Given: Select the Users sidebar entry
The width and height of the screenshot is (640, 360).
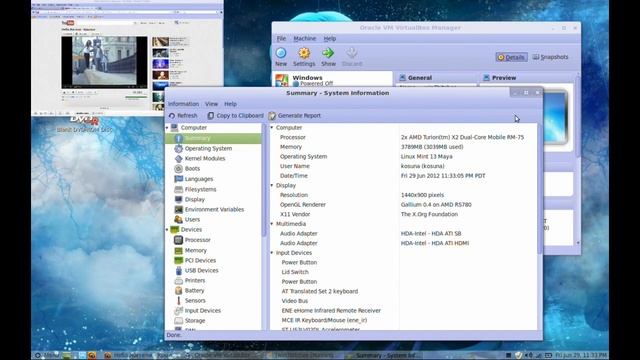Looking at the screenshot, I should point(192,220).
